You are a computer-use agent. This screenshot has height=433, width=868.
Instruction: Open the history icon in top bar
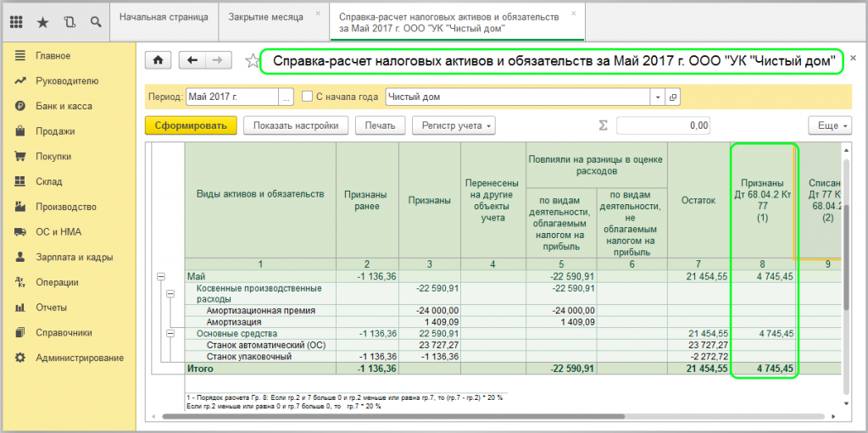70,20
